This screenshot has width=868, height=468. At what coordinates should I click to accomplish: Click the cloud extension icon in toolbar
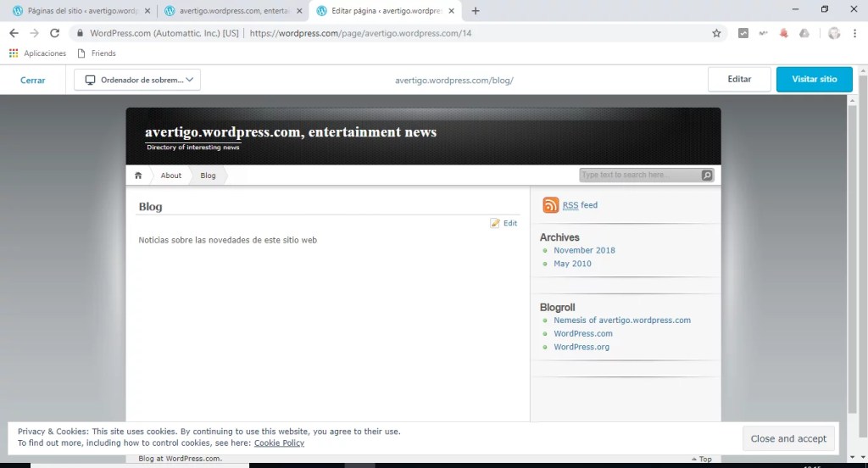[x=804, y=33]
